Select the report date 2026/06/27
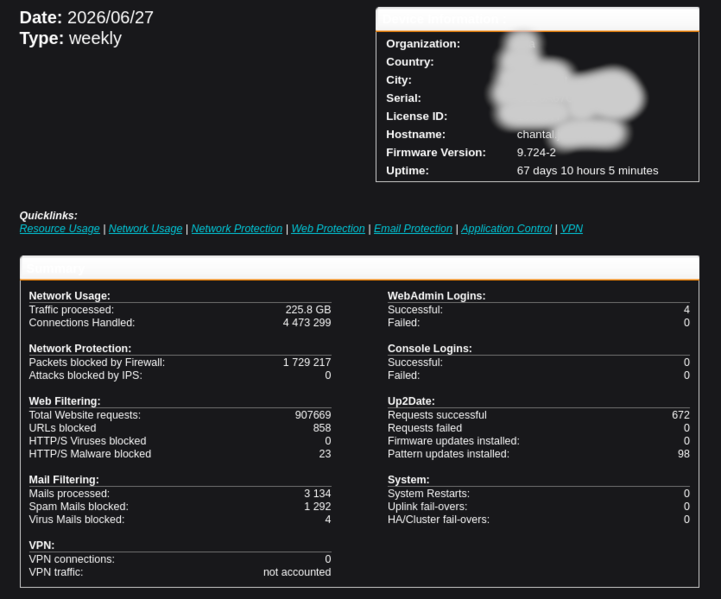 (x=110, y=17)
